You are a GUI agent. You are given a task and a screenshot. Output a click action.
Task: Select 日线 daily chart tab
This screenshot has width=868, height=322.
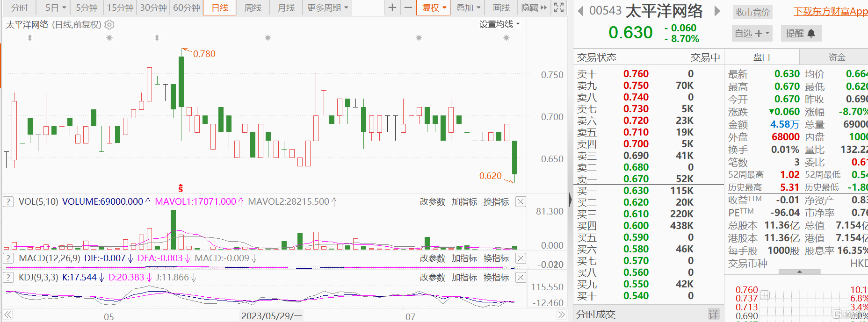220,7
